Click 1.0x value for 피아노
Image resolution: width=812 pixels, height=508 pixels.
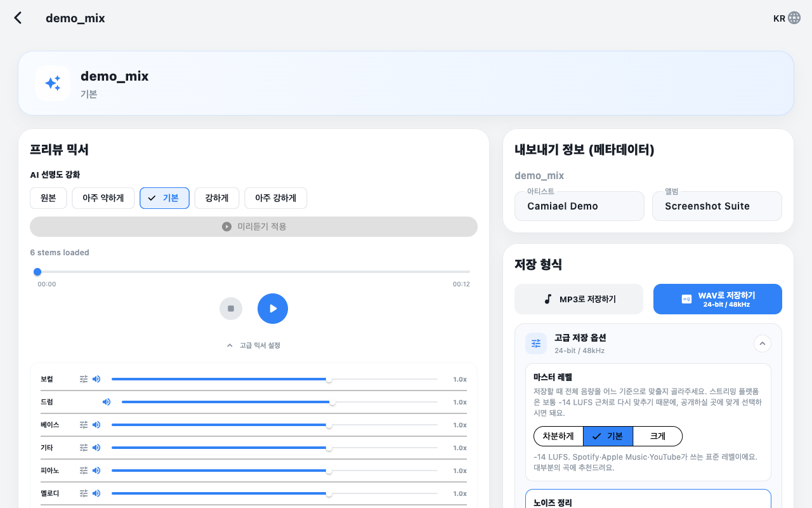pos(460,471)
